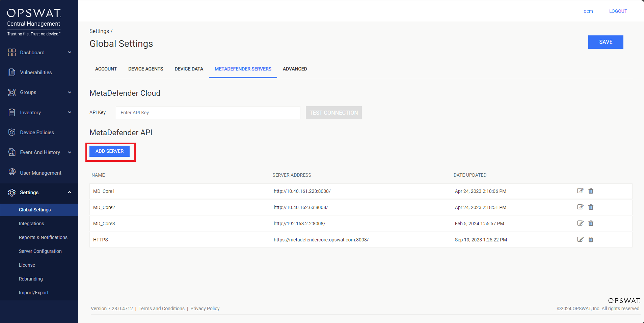Viewport: 644px width, 323px height.
Task: Open the Rebranding settings page
Action: pos(31,279)
